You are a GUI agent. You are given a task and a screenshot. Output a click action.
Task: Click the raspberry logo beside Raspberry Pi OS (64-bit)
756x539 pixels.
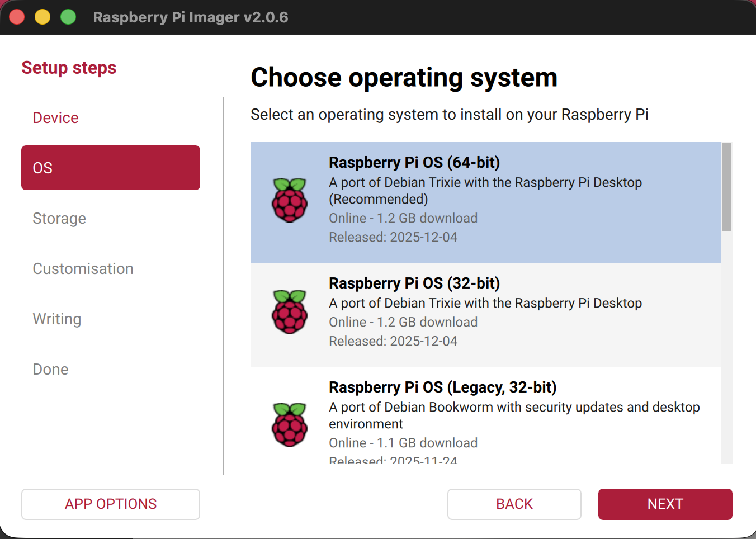coord(290,200)
